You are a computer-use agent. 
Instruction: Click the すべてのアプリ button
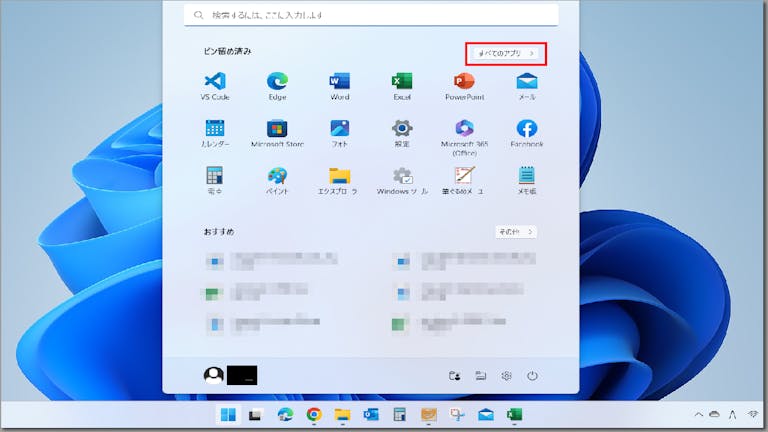(506, 53)
